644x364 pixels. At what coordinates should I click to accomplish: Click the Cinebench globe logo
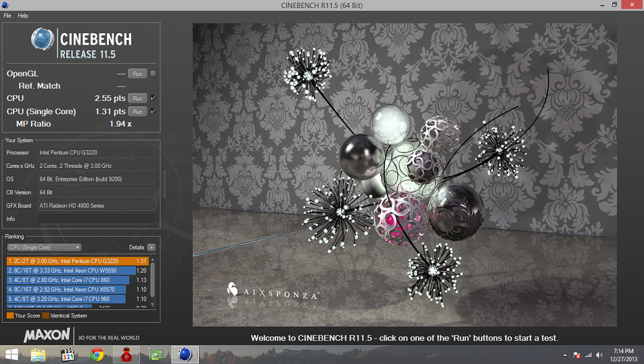click(x=43, y=39)
